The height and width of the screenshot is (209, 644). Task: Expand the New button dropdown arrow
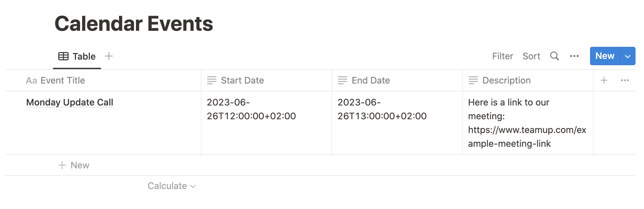tap(628, 56)
